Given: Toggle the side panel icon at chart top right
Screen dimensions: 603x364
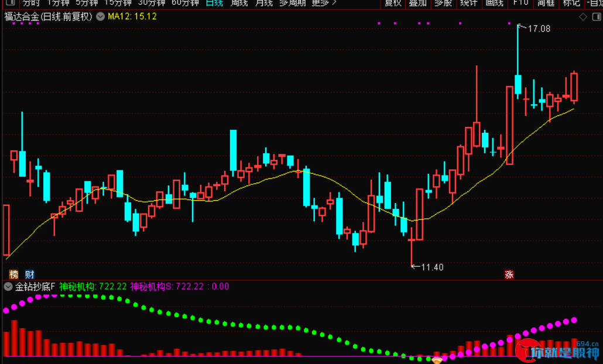Looking at the screenshot, I should [597, 16].
